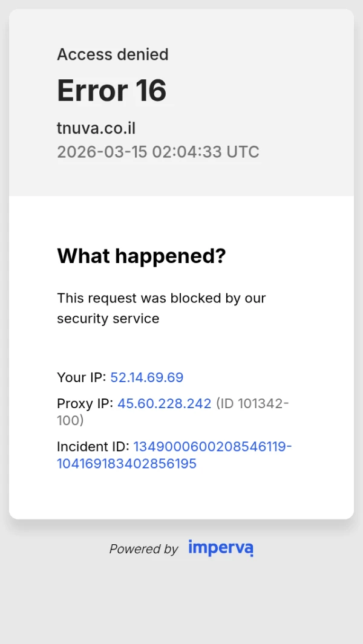Click the word Error in the heading
Viewport: 363px width, 644px height.
point(92,91)
